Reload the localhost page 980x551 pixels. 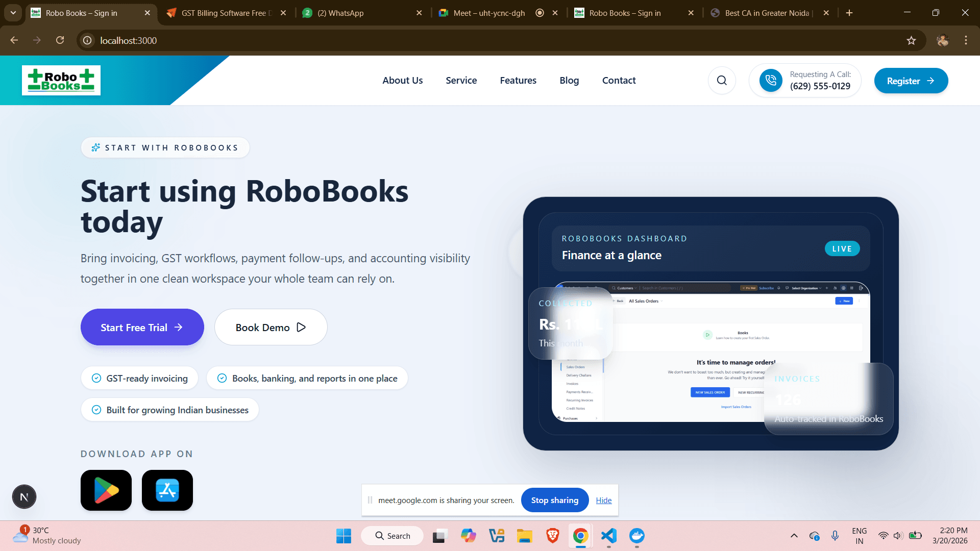click(60, 40)
